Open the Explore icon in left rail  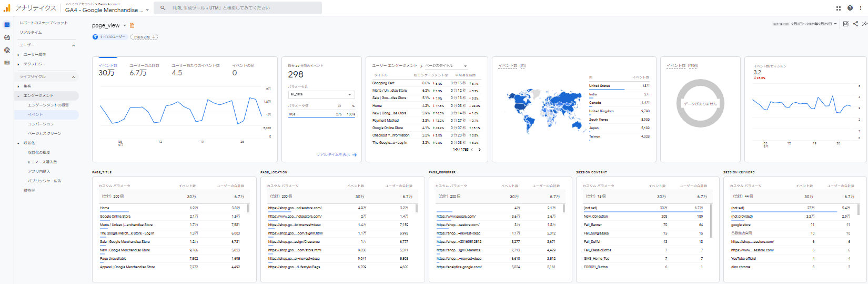tap(7, 37)
